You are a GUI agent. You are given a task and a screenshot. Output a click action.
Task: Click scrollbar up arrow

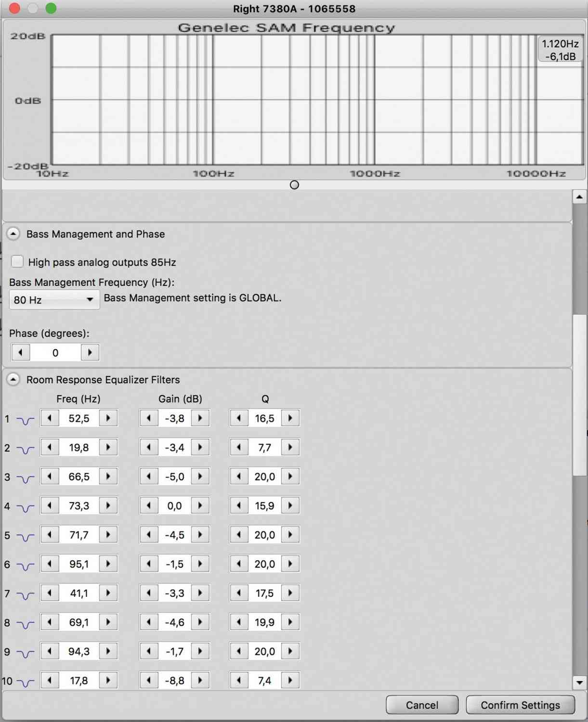click(x=579, y=197)
